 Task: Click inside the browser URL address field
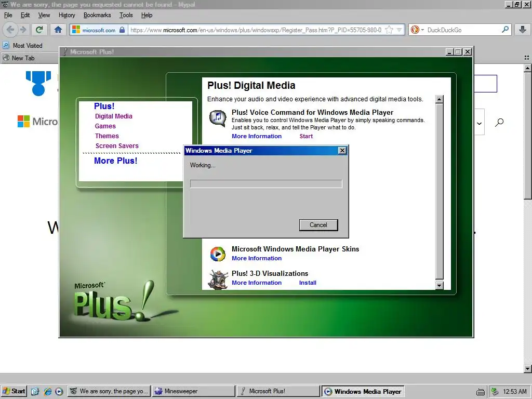click(x=256, y=30)
